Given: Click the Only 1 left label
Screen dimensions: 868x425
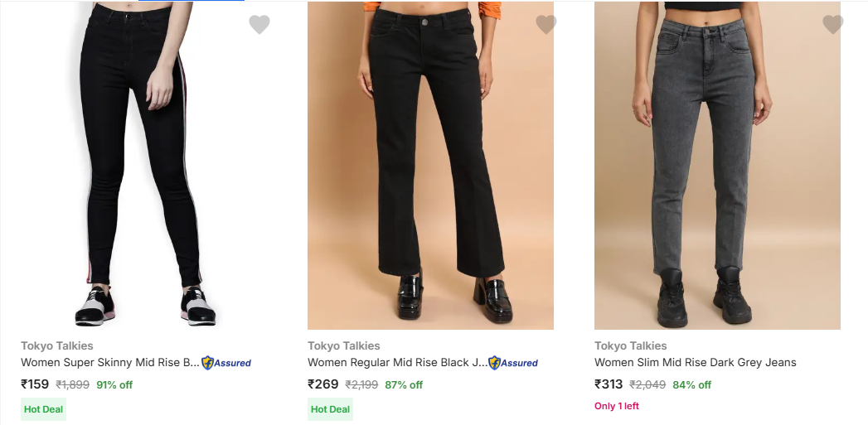Looking at the screenshot, I should pos(617,406).
